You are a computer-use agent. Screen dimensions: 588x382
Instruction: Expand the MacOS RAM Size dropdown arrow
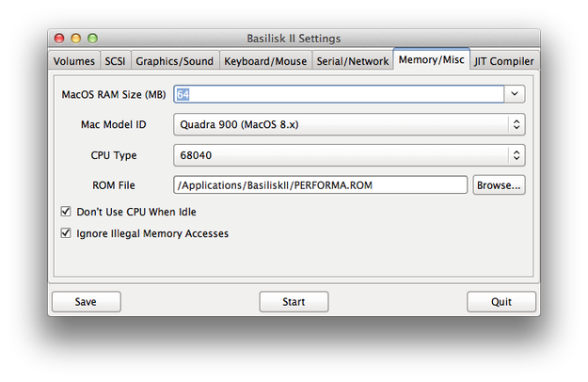point(515,94)
